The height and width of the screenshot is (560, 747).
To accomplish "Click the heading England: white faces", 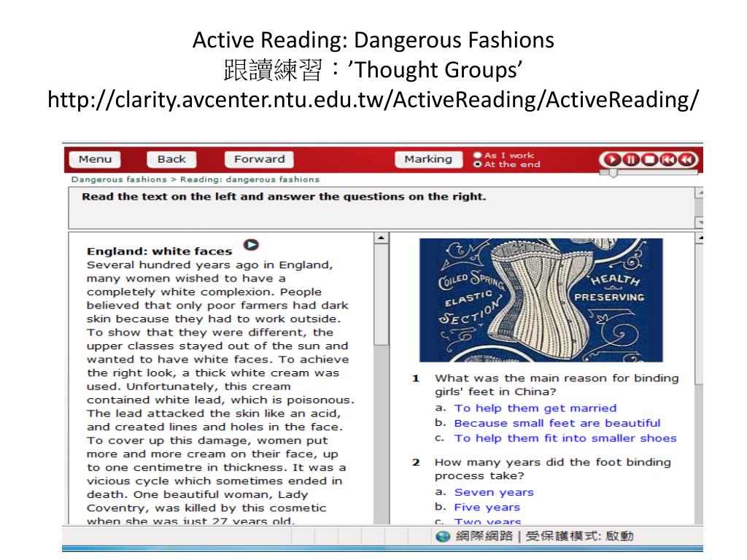I will point(159,252).
